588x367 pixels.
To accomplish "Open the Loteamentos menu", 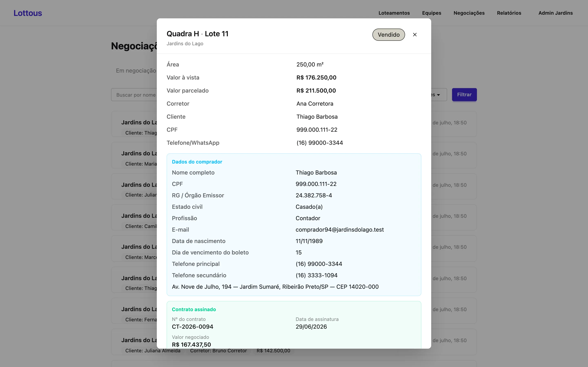I will click(394, 13).
